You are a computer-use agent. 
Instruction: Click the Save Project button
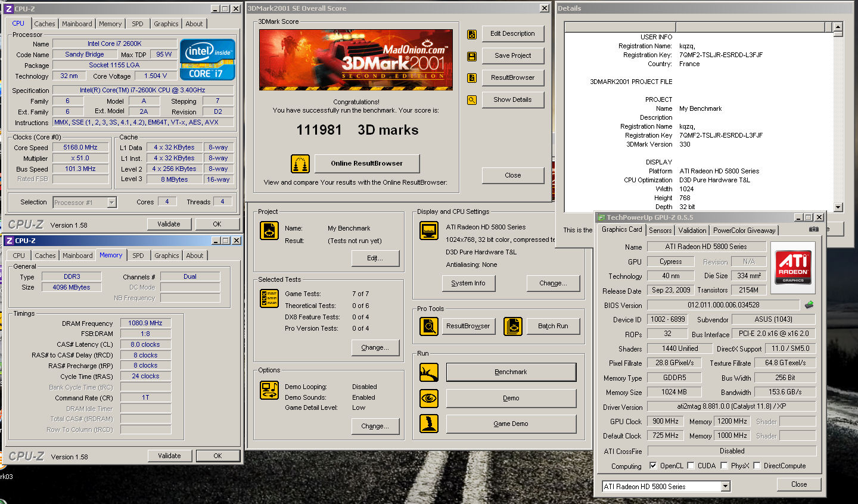[x=512, y=55]
